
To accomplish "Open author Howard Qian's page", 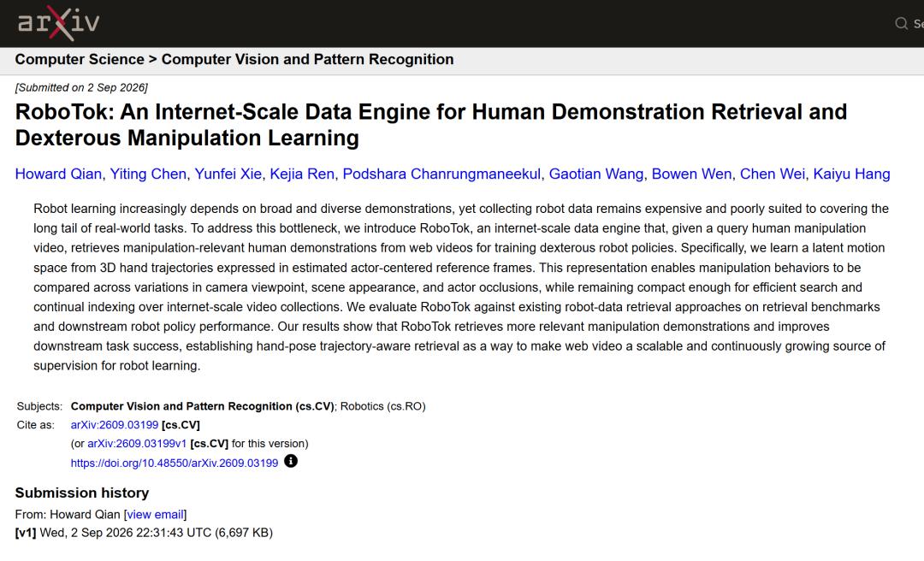I will pos(58,174).
